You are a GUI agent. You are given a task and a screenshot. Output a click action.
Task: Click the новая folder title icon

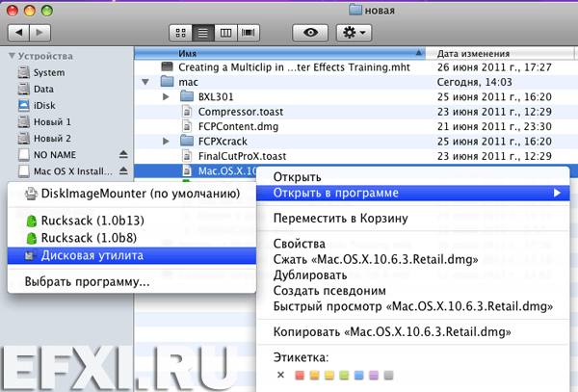355,10
